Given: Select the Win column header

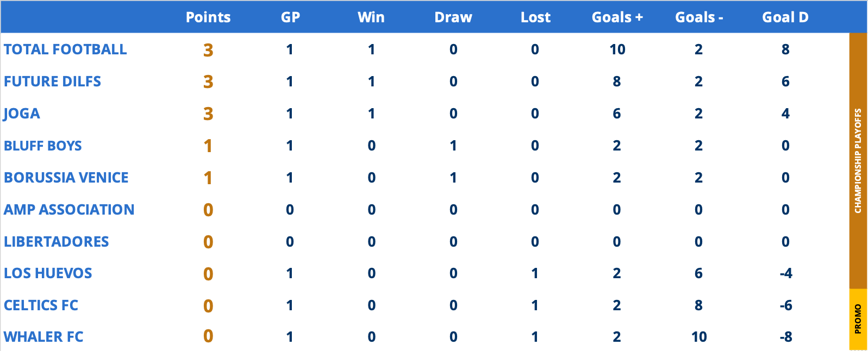Looking at the screenshot, I should pos(371,17).
